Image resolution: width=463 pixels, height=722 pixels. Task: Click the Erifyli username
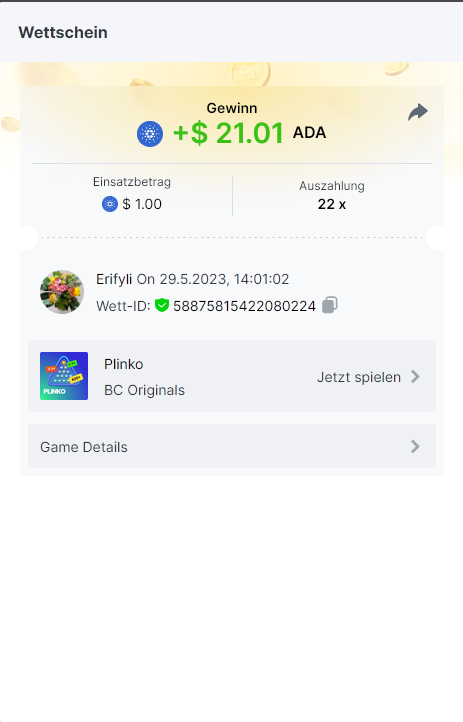tap(114, 279)
